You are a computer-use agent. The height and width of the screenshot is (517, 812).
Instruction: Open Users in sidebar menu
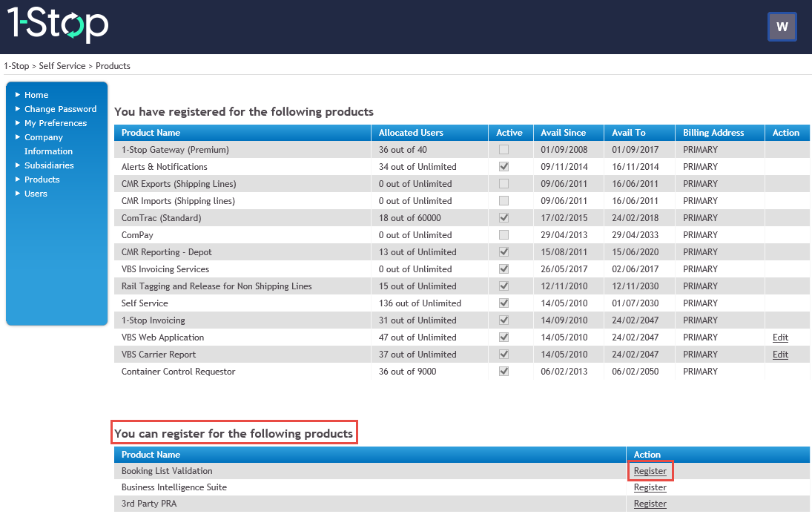[36, 194]
